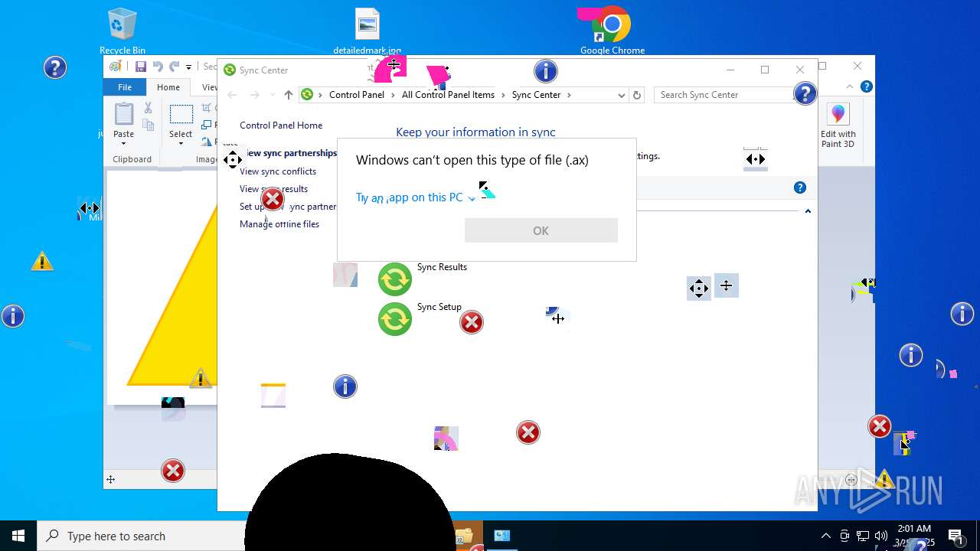Open the taskbar clock showing 2:01 AM
This screenshot has width=980, height=551.
click(x=914, y=536)
